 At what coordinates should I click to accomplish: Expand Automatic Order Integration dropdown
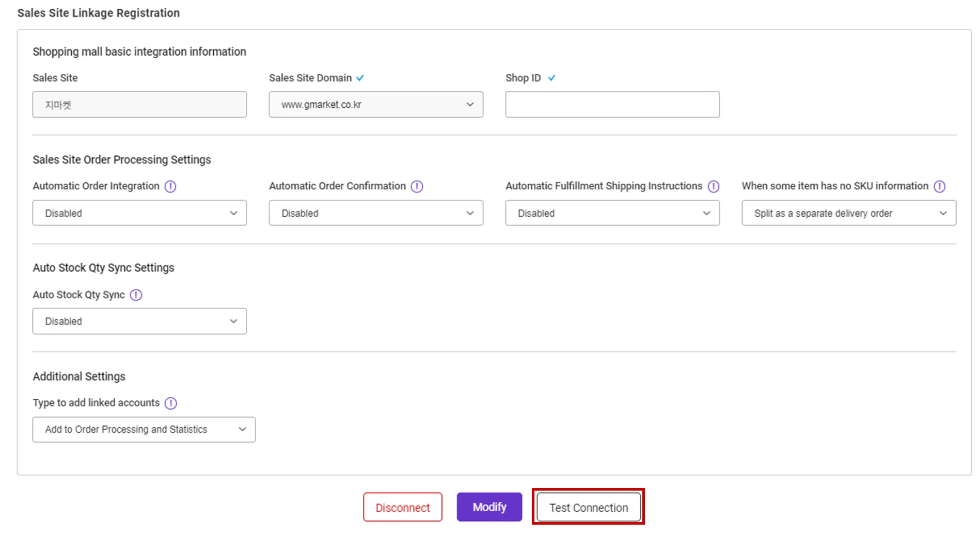[x=139, y=213]
